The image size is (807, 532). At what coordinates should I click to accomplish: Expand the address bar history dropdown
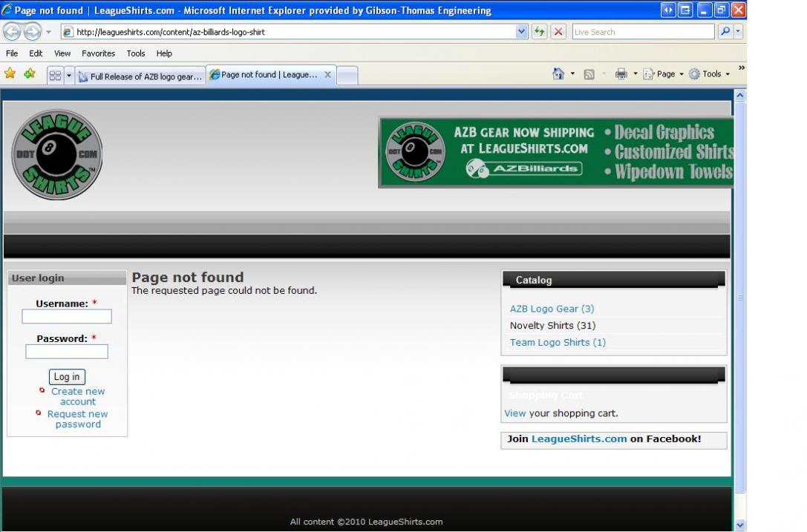point(521,32)
